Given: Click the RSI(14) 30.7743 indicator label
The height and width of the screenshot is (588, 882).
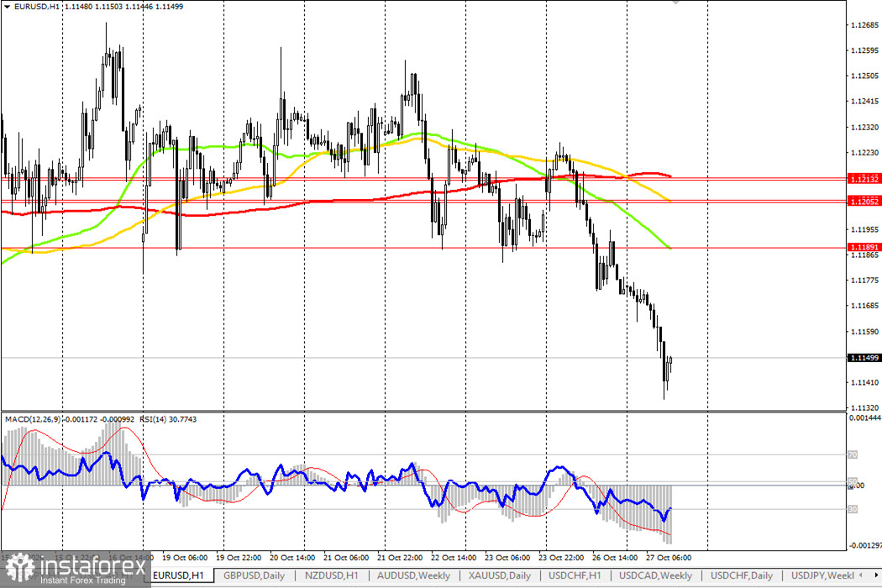Looking at the screenshot, I should (x=168, y=419).
